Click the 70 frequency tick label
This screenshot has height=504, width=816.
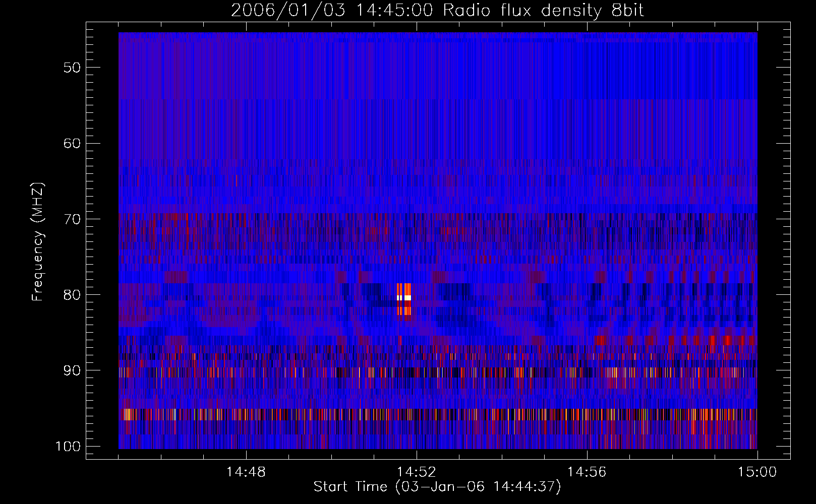point(72,219)
